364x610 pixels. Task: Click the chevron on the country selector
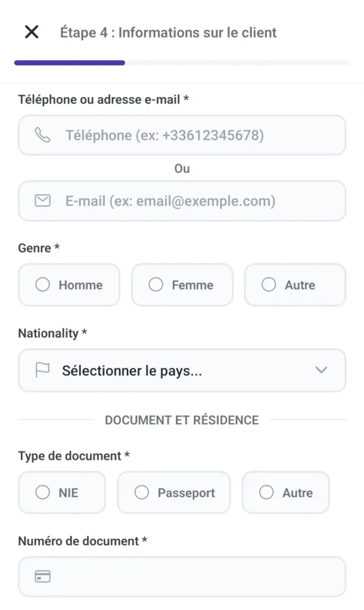coord(321,370)
